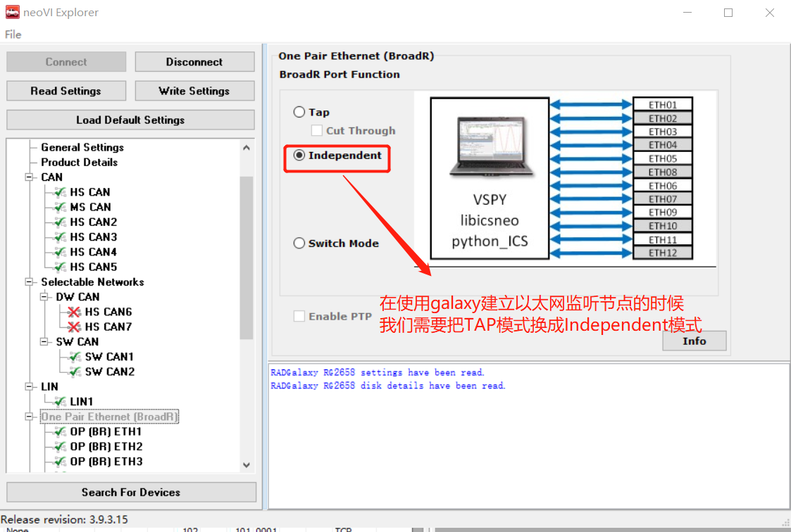Select the SW CAN2 tree item
Viewport: 791px width, 532px height.
(110, 372)
